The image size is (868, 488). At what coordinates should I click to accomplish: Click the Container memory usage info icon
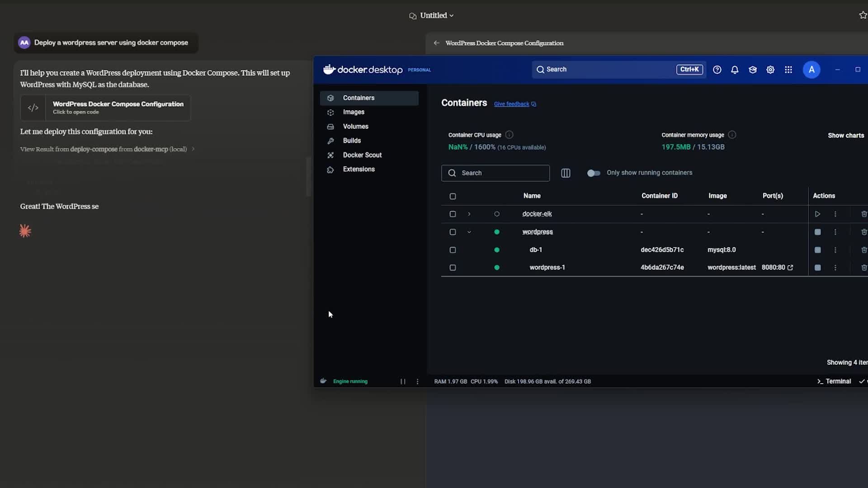tap(732, 135)
